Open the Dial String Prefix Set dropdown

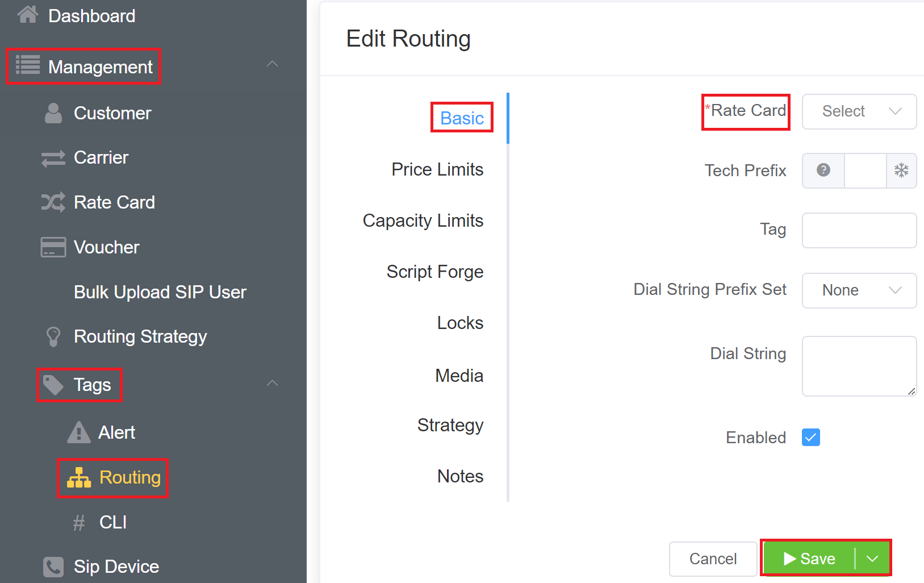coord(859,290)
